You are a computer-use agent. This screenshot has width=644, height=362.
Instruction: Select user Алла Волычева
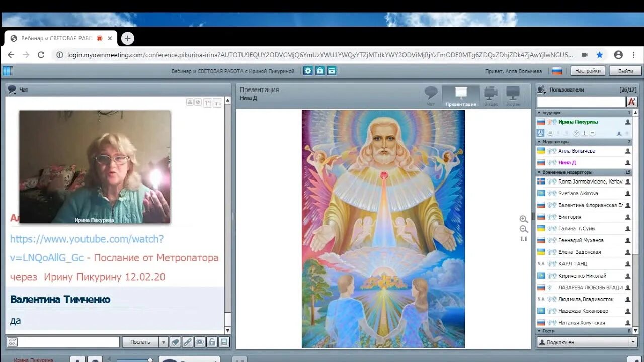(577, 151)
